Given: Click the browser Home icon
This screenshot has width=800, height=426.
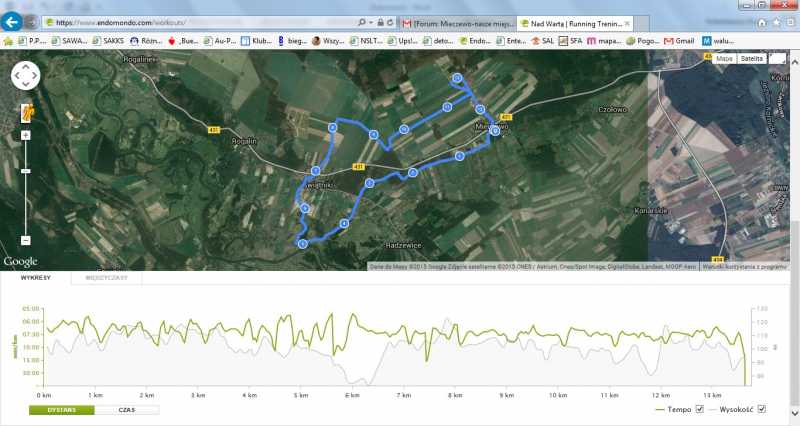Looking at the screenshot, I should coord(762,23).
